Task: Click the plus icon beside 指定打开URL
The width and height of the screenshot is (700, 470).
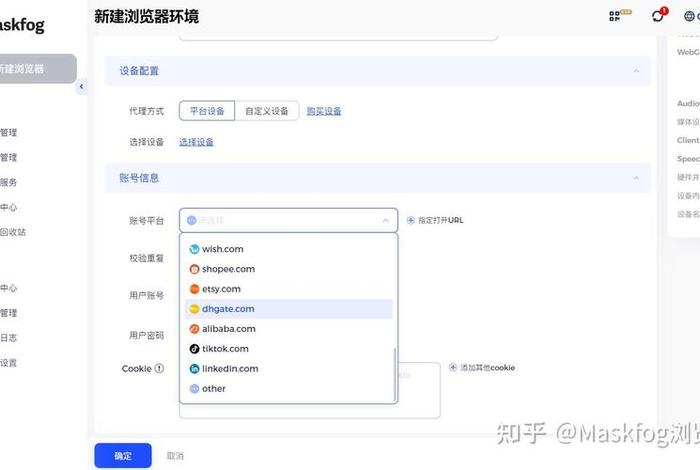Action: [410, 220]
